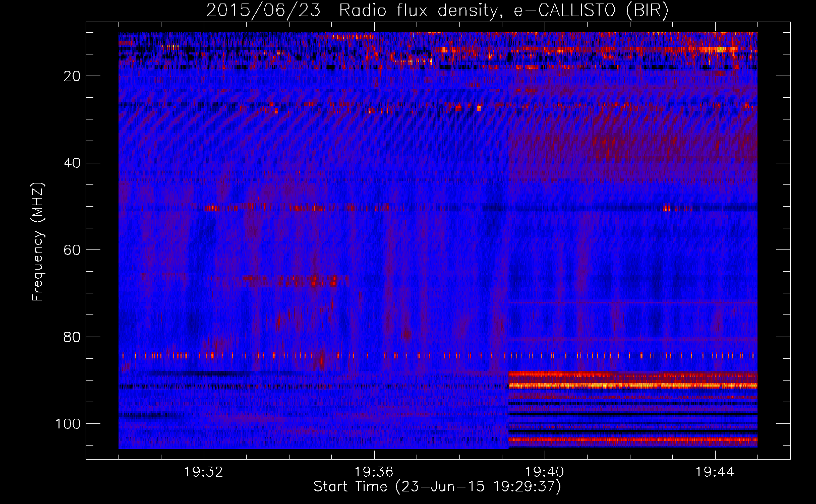Click the 'Start Time (23-Jun-15 19:29:37)' label

[437, 487]
